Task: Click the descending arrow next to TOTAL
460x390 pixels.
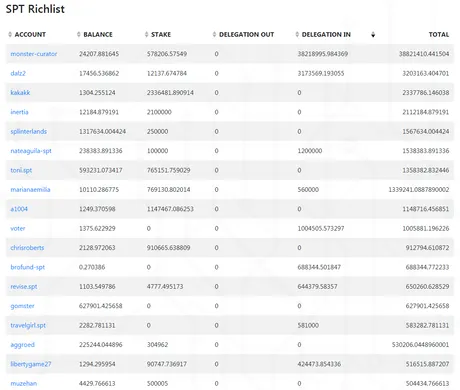Action: [x=373, y=34]
